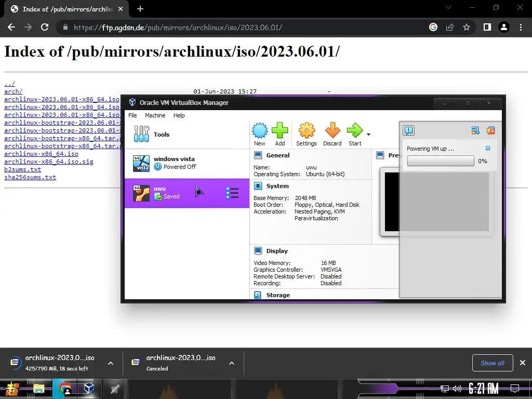The width and height of the screenshot is (532, 399).
Task: Expand options for the downloading archlinux iso
Action: coord(111,363)
